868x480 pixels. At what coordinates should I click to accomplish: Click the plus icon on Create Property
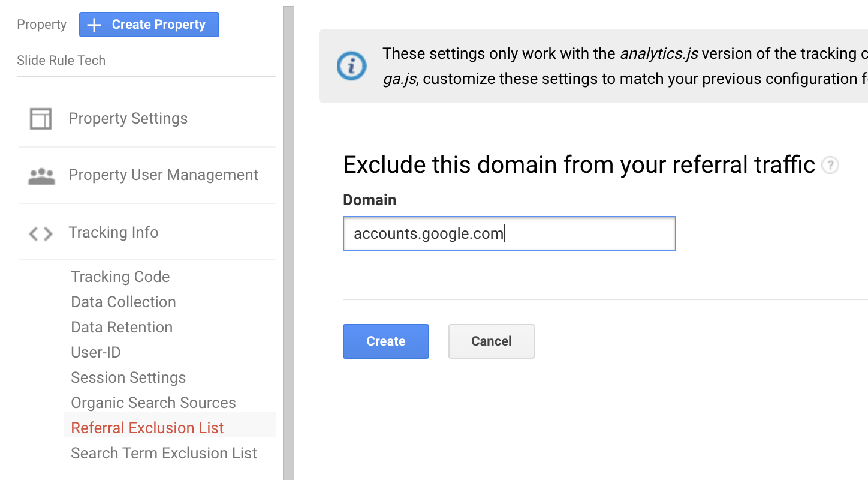(94, 25)
